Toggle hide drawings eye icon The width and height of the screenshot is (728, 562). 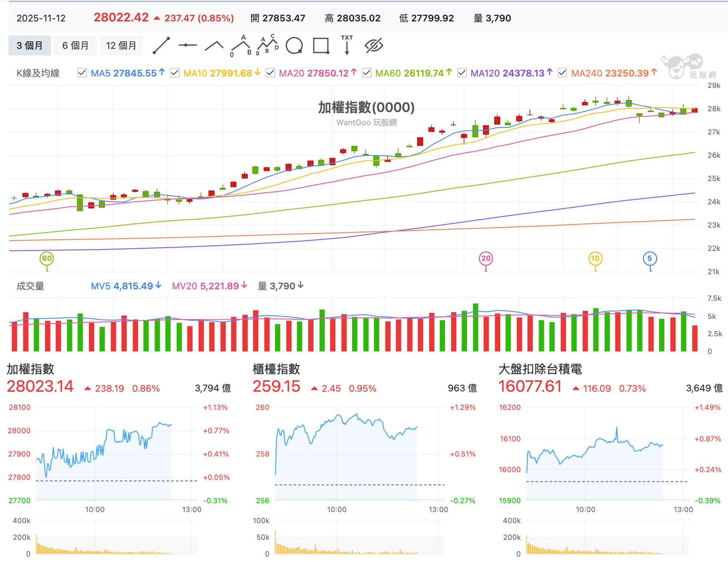374,45
